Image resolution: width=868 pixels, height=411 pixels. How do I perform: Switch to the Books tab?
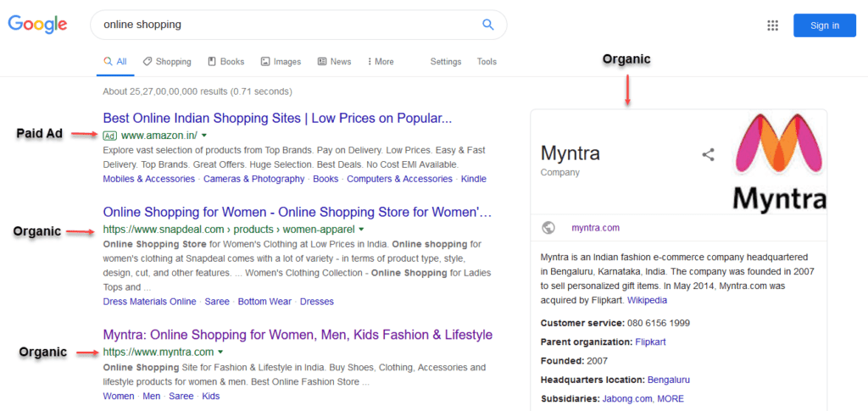tap(225, 62)
